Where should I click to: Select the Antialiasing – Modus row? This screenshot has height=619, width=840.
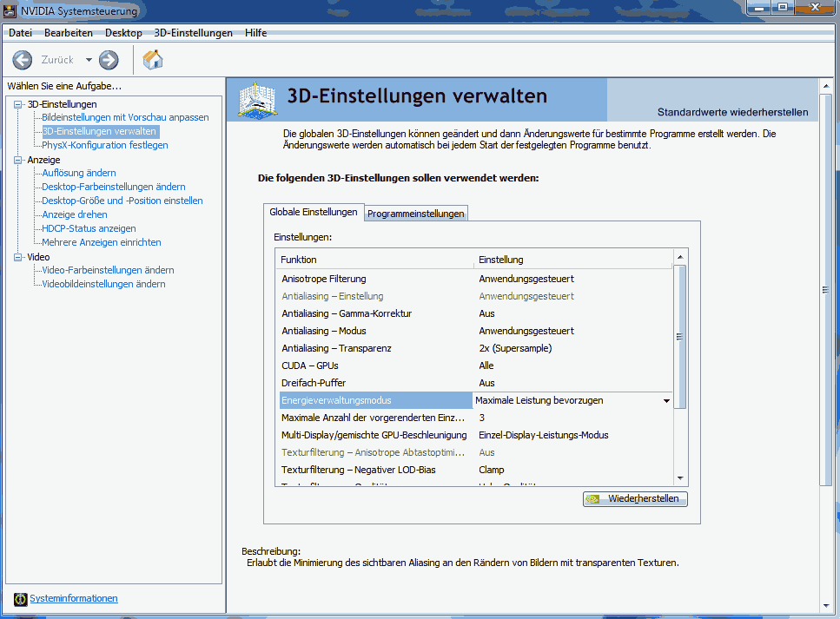pos(475,331)
